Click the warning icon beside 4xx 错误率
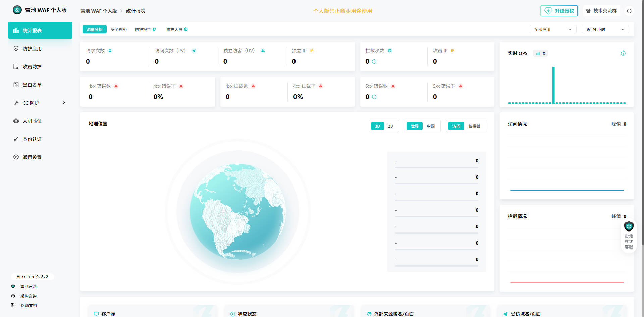Screen dimensions: 644x317 pyautogui.click(x=181, y=86)
